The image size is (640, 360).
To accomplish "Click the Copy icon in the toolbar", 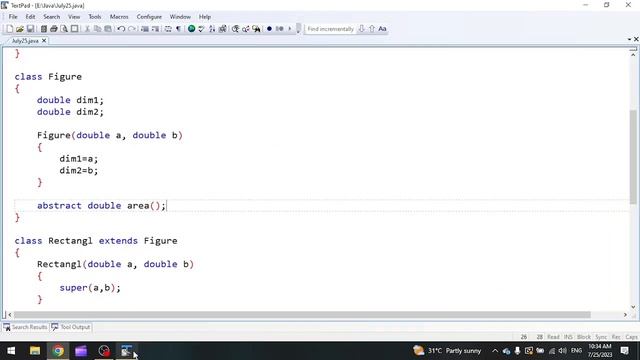I will tap(98, 29).
